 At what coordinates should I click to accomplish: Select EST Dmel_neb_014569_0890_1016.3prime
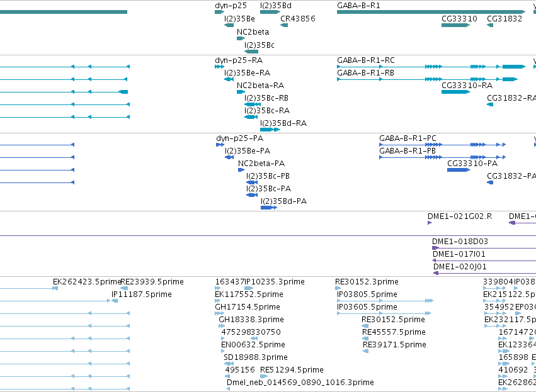click(300, 383)
